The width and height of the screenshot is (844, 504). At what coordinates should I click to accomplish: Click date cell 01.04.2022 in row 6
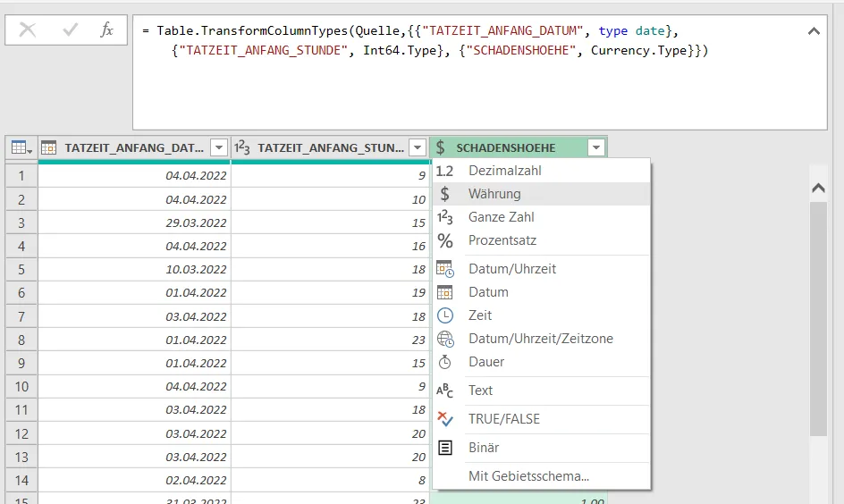click(135, 292)
